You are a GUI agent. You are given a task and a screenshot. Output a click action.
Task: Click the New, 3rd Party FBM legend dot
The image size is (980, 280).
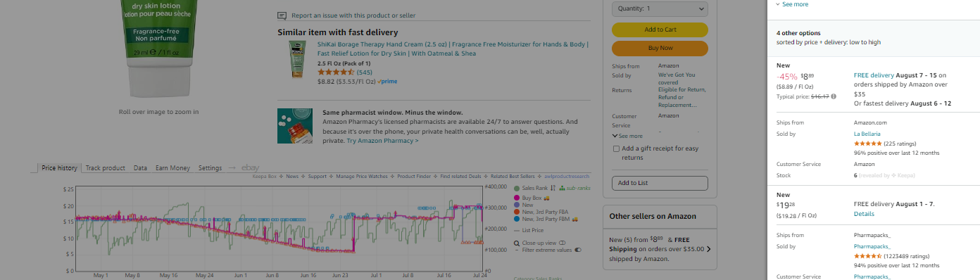click(517, 219)
